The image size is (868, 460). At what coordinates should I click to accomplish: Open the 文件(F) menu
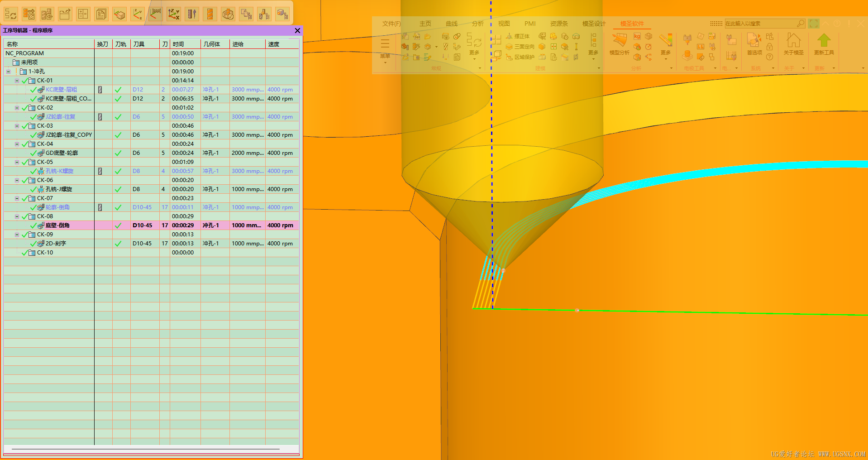click(x=391, y=24)
